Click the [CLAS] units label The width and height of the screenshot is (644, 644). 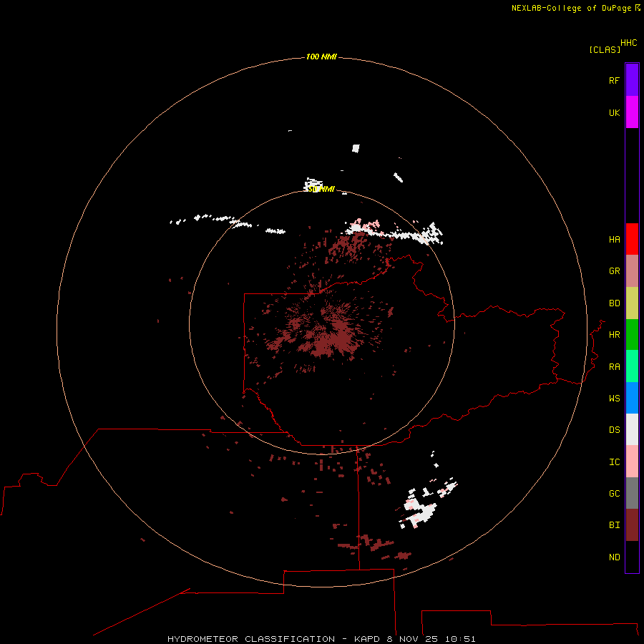(x=605, y=49)
